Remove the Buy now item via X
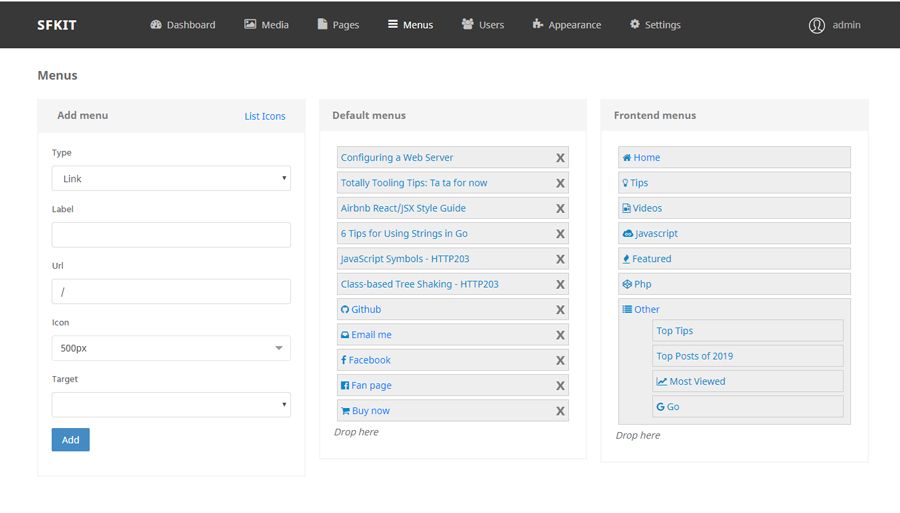This screenshot has height=513, width=900. 560,411
